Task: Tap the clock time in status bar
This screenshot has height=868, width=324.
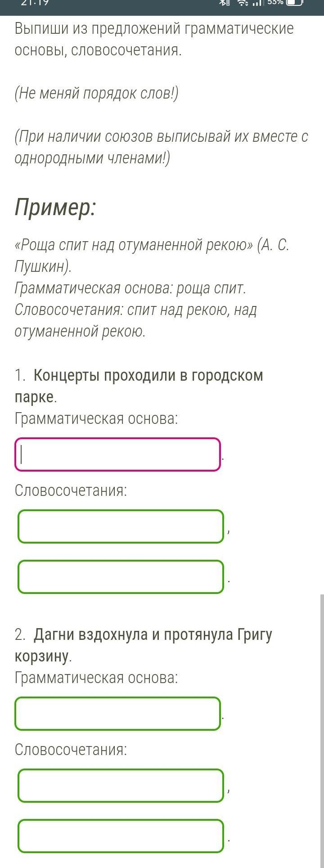Action: pos(35,2)
